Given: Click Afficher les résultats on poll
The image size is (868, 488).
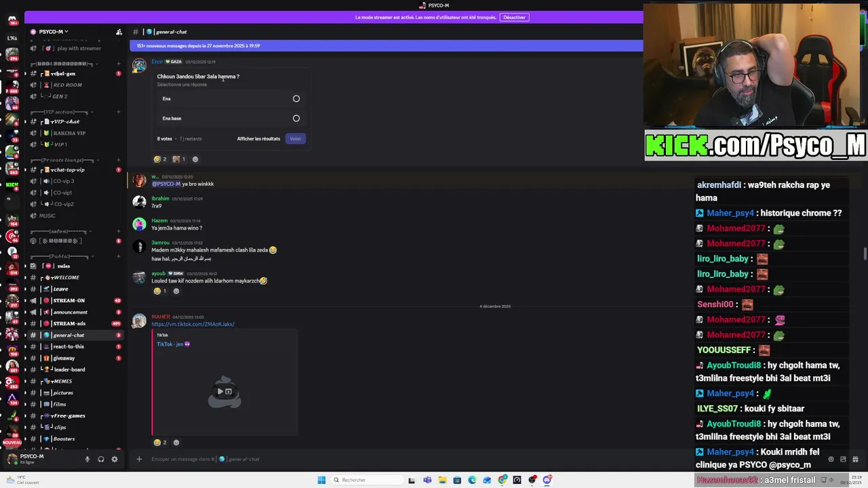Looking at the screenshot, I should pyautogui.click(x=258, y=139).
